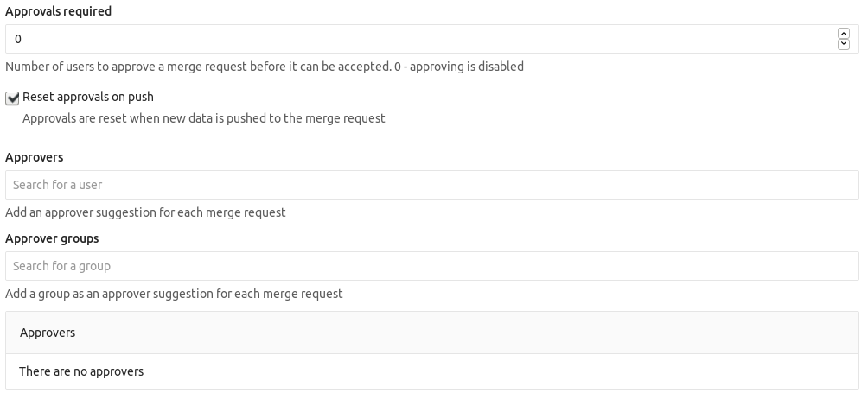Click the 'There are no approvers' row
The height and width of the screenshot is (393, 868).
pyautogui.click(x=431, y=371)
